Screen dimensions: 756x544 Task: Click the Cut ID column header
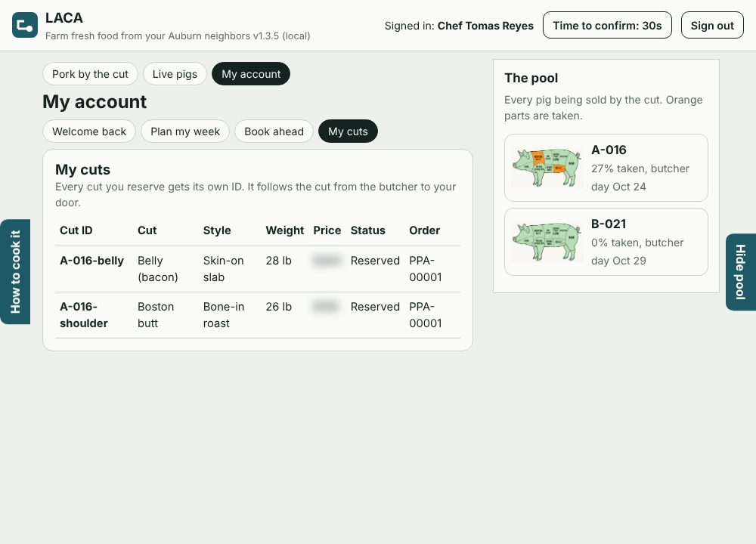76,230
